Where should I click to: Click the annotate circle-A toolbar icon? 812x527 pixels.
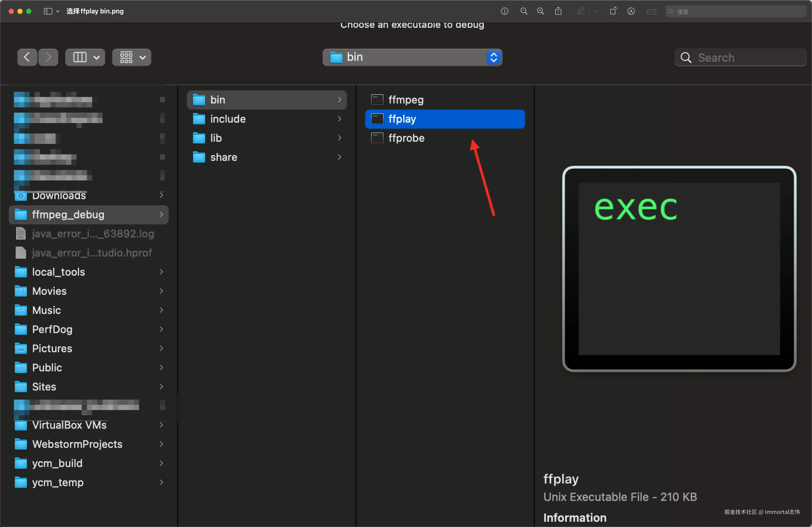[x=631, y=11]
